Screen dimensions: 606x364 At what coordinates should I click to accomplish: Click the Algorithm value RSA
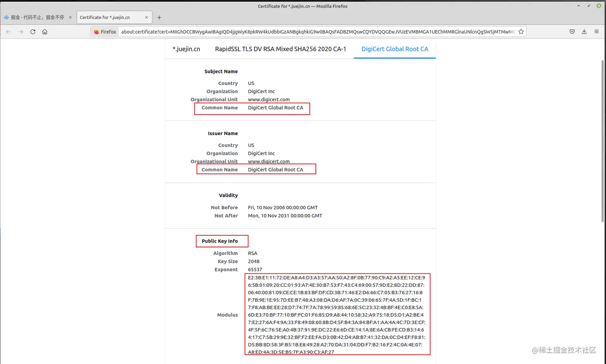252,253
